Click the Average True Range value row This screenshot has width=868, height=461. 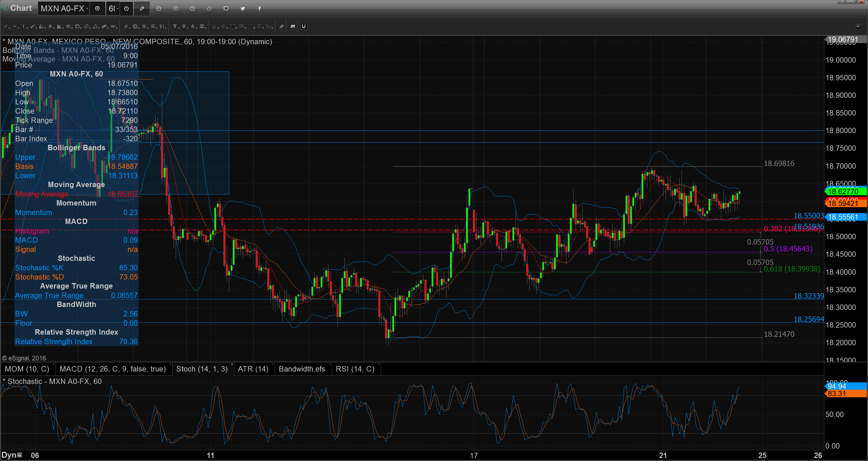pyautogui.click(x=76, y=296)
